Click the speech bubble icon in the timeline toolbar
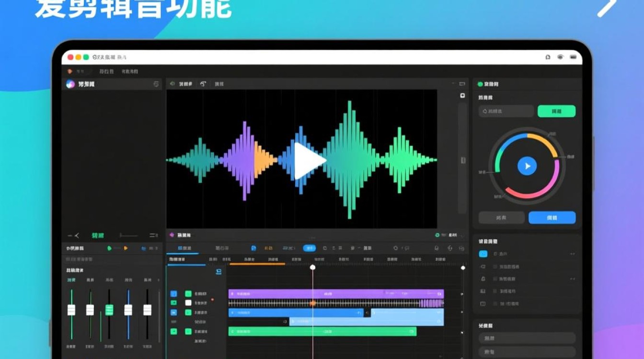 click(406, 248)
